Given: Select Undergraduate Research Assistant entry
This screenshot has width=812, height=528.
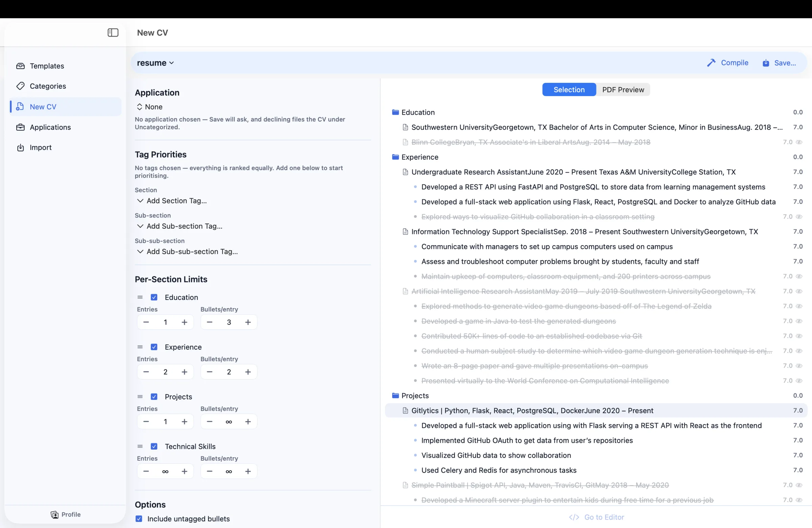Looking at the screenshot, I should tap(596, 172).
